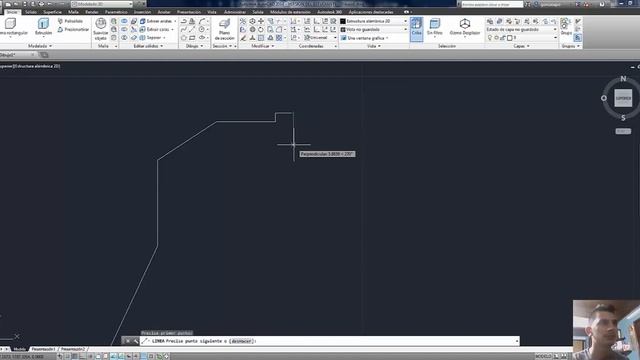Click the command line input area
This screenshot has height=360, width=640.
click(330, 341)
